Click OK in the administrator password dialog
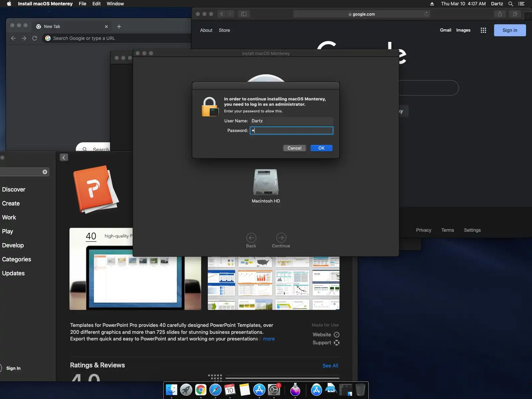Image resolution: width=532 pixels, height=399 pixels. click(x=321, y=148)
